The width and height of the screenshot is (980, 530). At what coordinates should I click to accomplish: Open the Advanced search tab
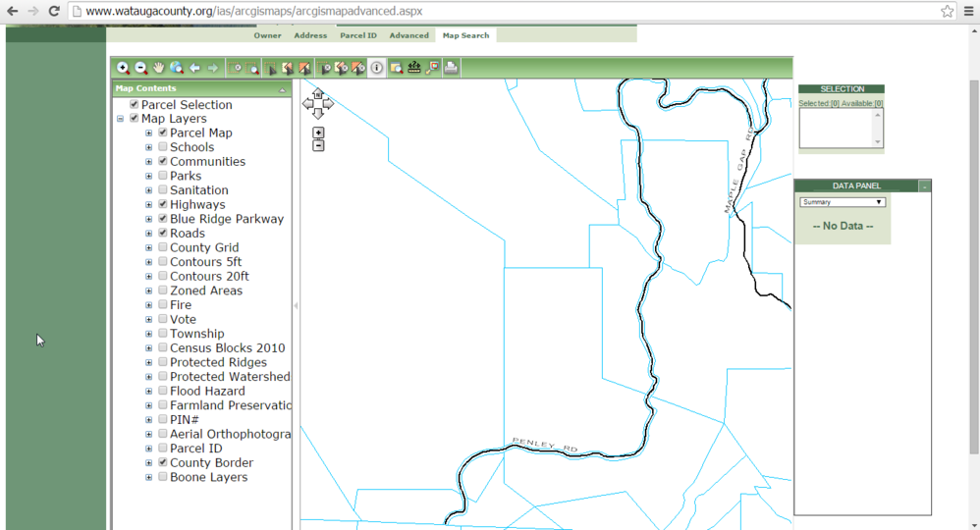click(408, 35)
